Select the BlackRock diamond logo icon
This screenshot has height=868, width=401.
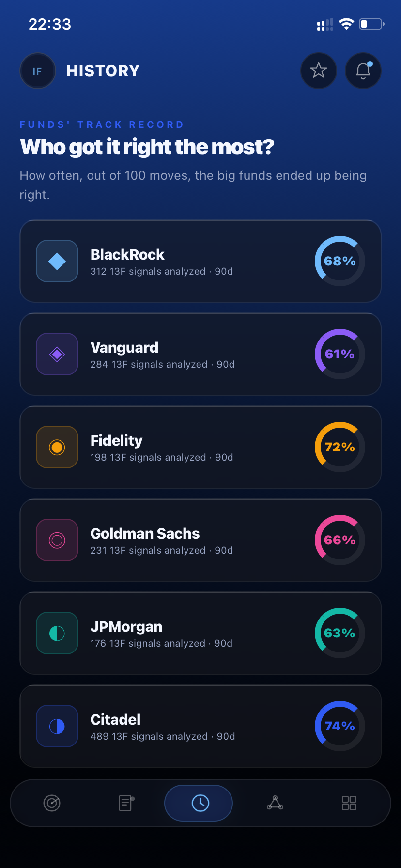click(x=57, y=261)
